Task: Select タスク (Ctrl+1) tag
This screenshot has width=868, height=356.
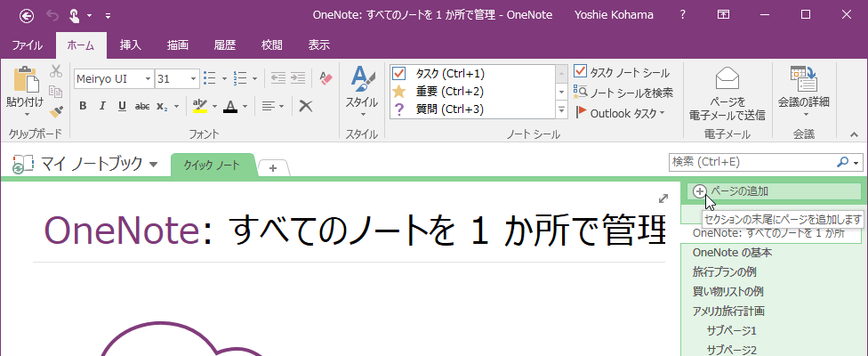Action: click(471, 74)
